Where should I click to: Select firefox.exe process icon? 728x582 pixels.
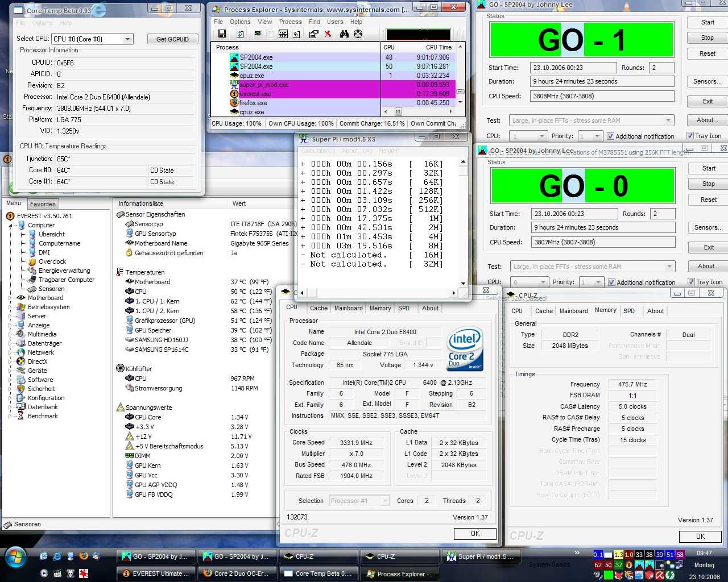coord(234,103)
